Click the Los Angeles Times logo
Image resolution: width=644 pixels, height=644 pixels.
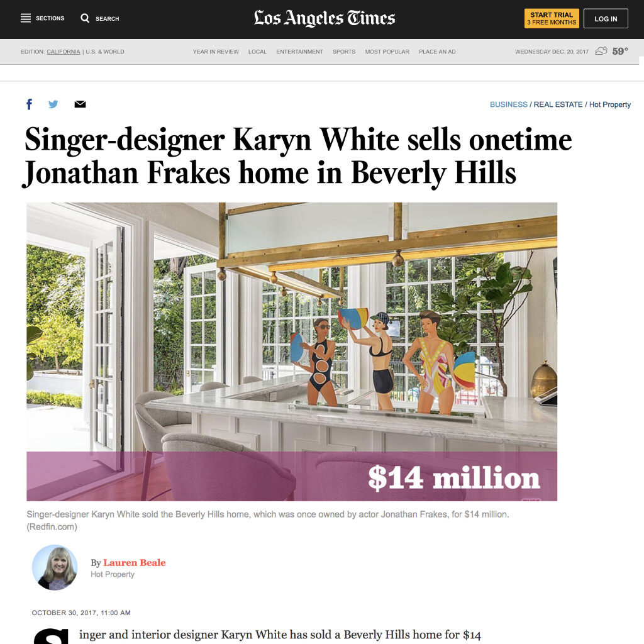click(325, 18)
